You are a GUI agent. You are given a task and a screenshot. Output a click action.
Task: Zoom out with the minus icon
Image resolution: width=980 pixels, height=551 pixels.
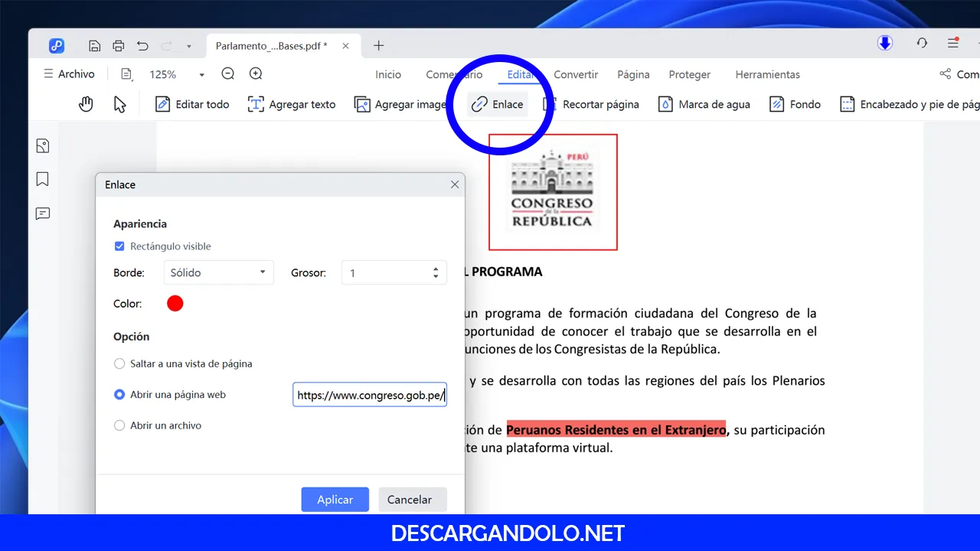click(x=227, y=74)
